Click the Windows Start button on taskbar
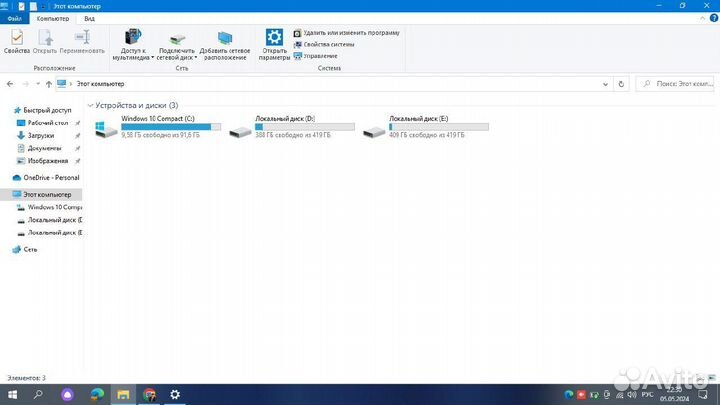 click(x=12, y=394)
